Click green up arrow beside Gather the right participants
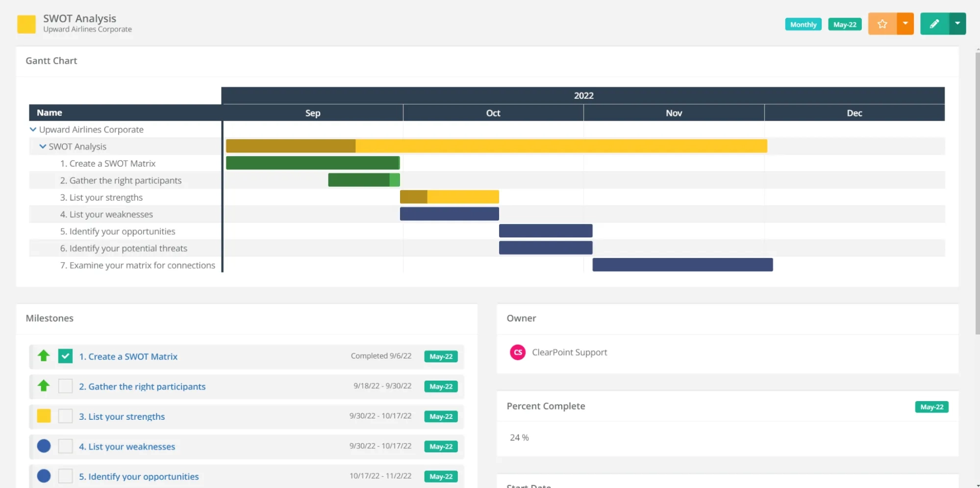This screenshot has width=980, height=488. click(44, 386)
